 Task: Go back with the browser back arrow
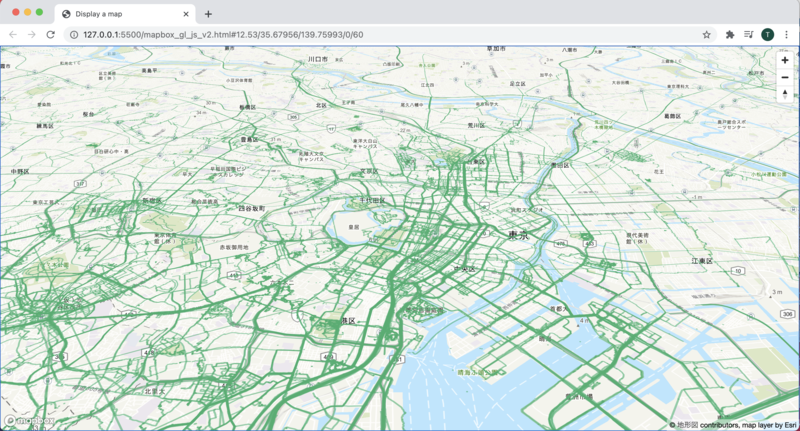point(13,35)
